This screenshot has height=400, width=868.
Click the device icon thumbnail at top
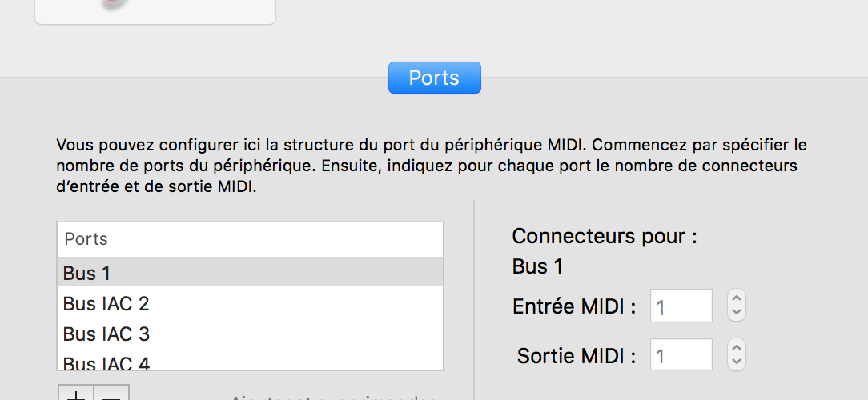pos(155,10)
